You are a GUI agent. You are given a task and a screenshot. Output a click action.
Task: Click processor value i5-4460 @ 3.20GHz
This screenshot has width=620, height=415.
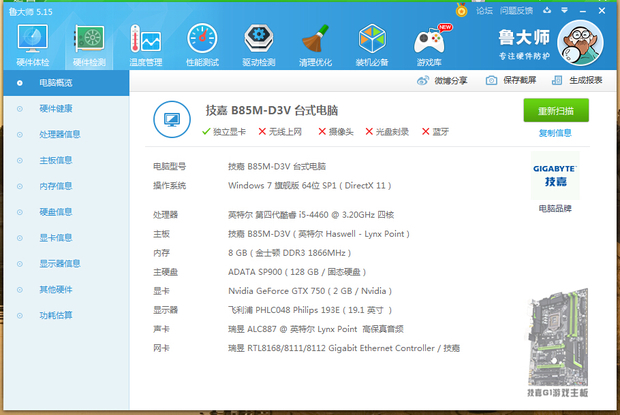[311, 215]
